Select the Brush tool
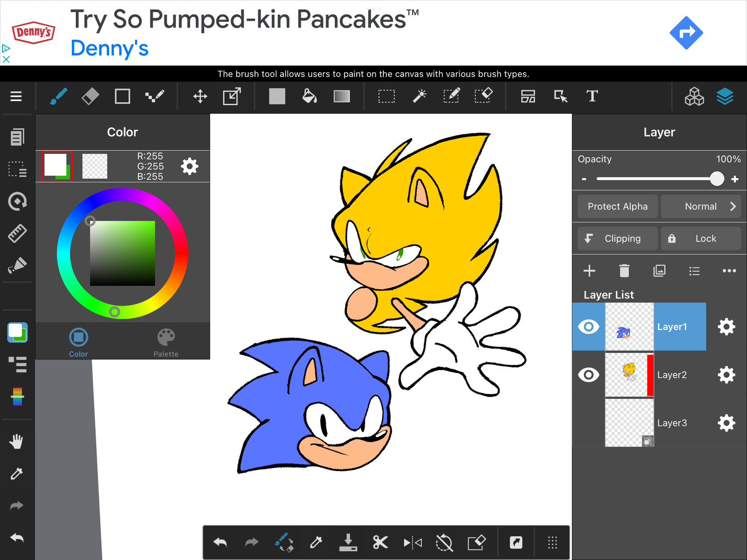The width and height of the screenshot is (747, 560). point(58,96)
